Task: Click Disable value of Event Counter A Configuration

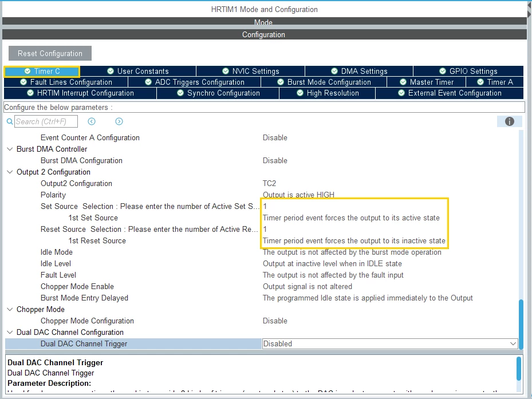Action: point(275,138)
